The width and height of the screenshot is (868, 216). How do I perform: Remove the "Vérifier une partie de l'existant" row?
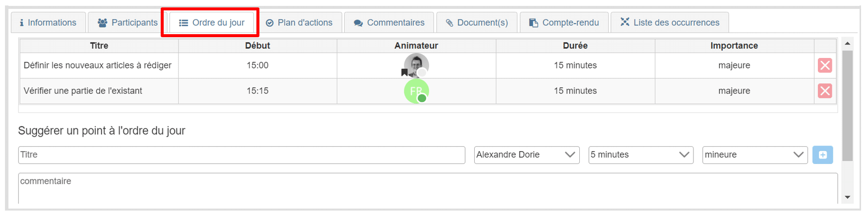(824, 91)
